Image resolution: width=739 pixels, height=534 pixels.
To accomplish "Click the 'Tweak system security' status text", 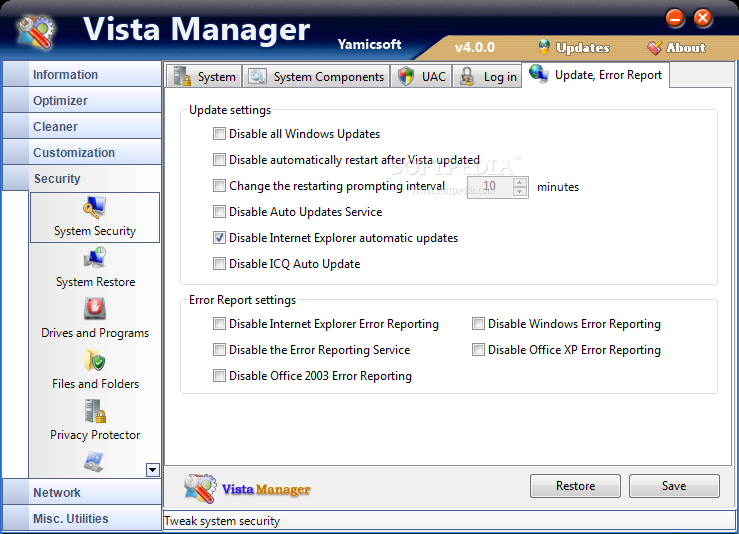I will coord(222,521).
